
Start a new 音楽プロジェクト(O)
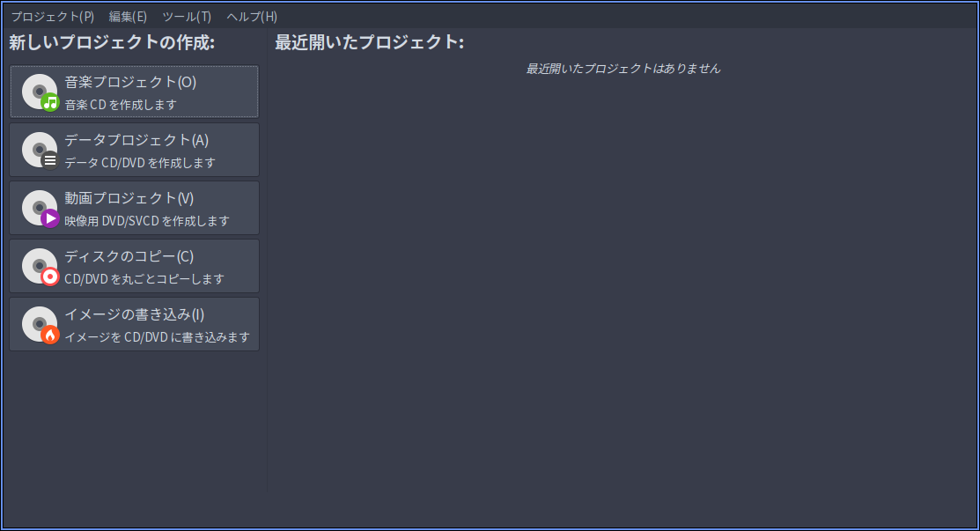tap(135, 92)
